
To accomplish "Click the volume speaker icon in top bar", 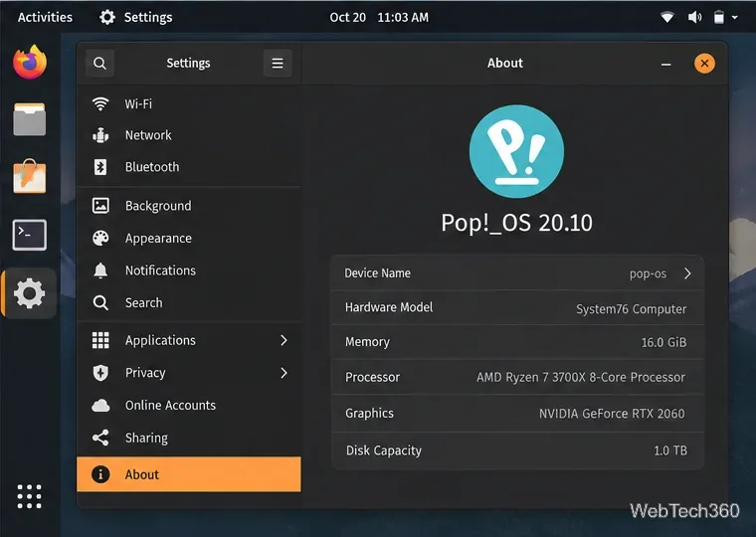I will pyautogui.click(x=694, y=17).
